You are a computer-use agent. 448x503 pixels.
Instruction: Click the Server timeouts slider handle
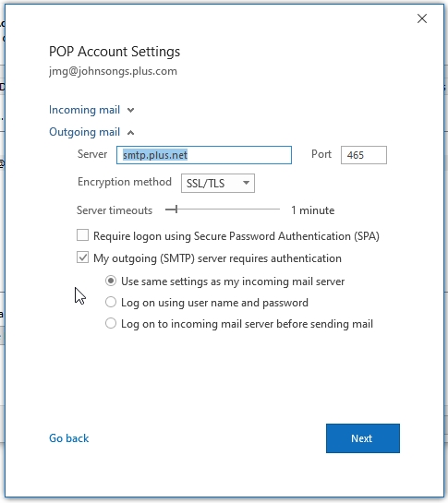click(176, 210)
